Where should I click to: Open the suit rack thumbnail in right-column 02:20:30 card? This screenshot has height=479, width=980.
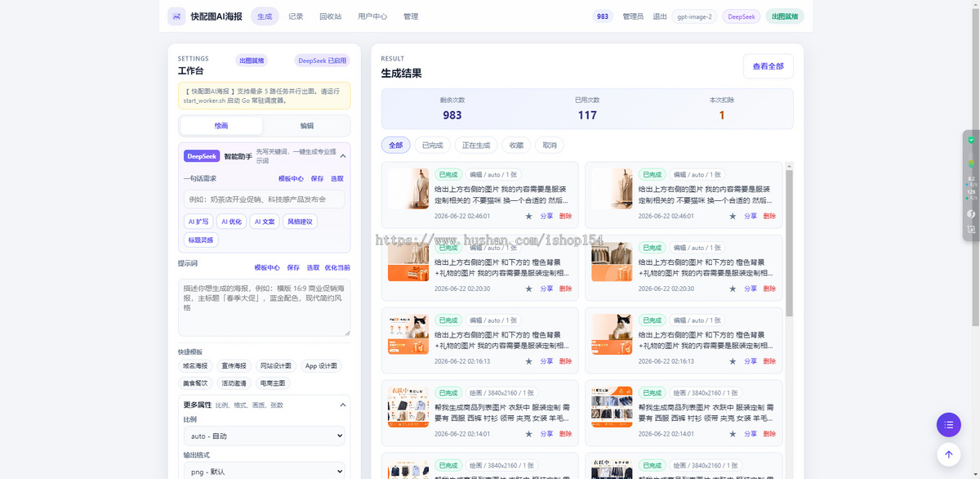coord(612,262)
